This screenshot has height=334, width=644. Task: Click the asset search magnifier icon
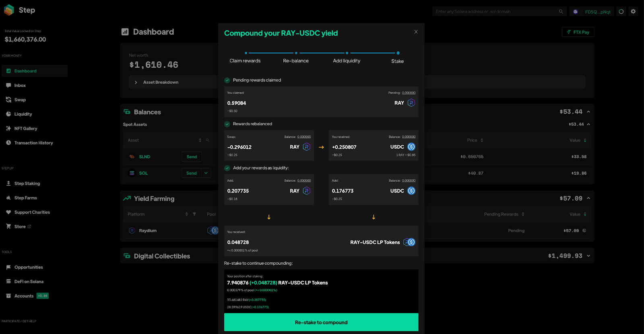208,140
